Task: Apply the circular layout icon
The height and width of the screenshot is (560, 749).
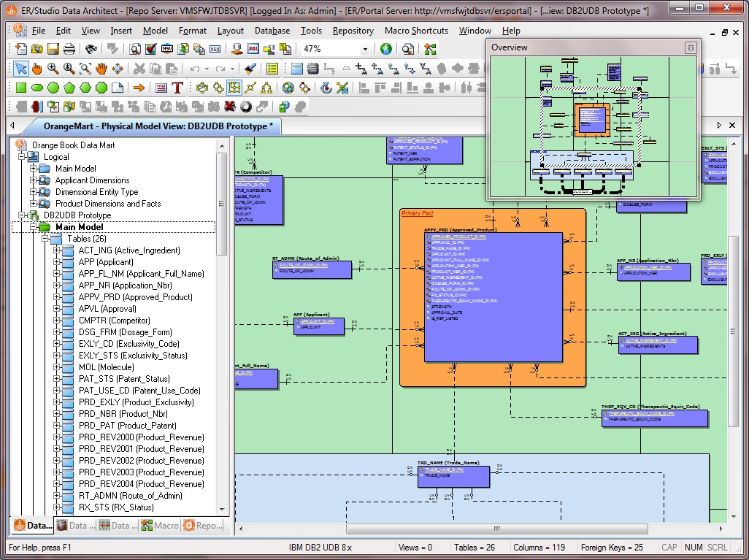Action: (x=202, y=88)
